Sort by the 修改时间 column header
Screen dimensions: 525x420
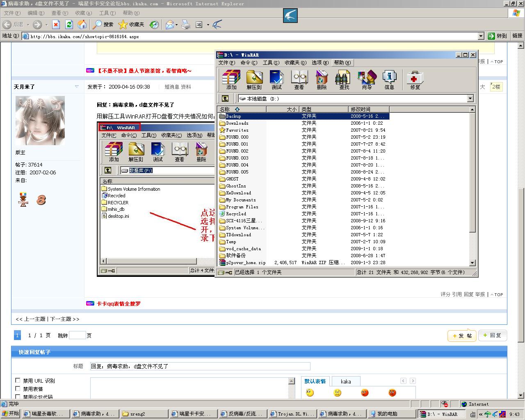click(369, 109)
